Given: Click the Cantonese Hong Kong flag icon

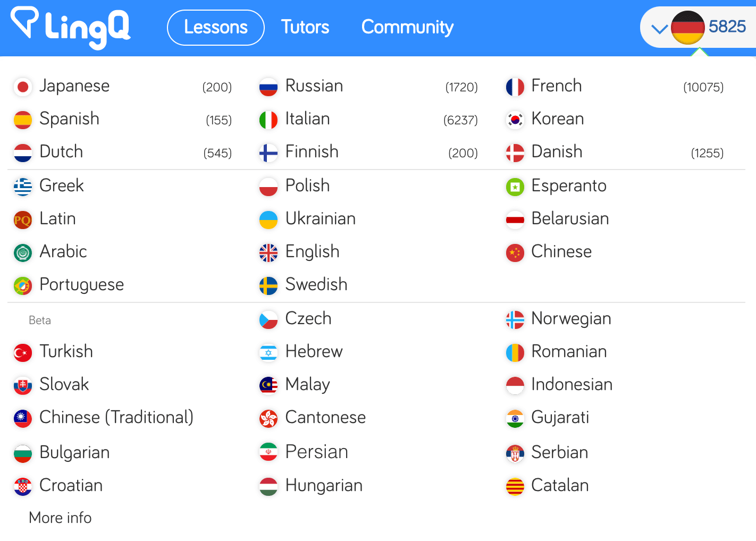Looking at the screenshot, I should (268, 418).
